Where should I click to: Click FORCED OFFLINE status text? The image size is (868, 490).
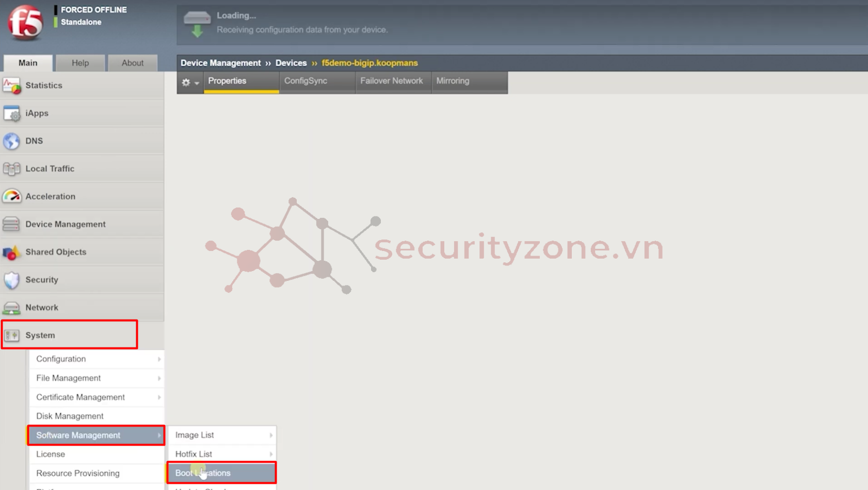click(x=93, y=10)
